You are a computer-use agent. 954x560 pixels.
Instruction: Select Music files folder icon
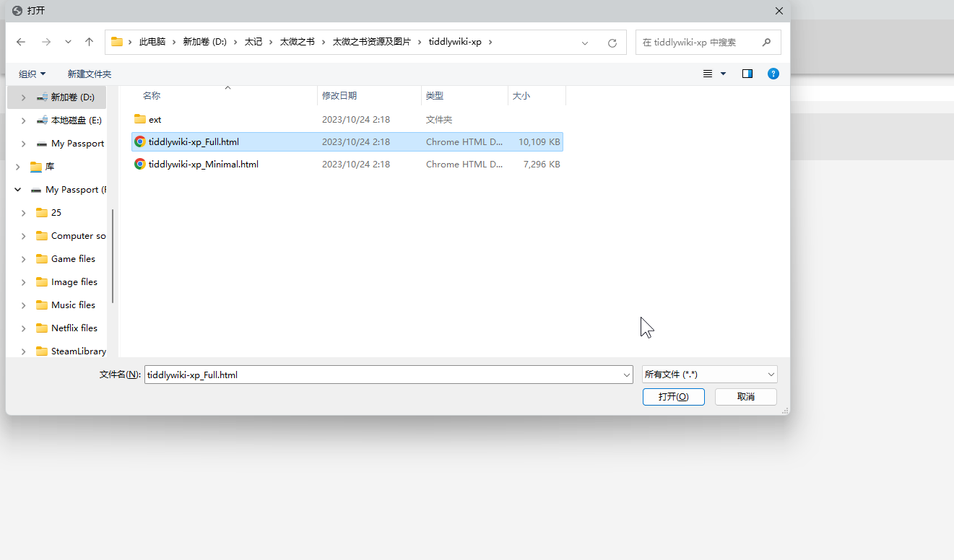42,305
